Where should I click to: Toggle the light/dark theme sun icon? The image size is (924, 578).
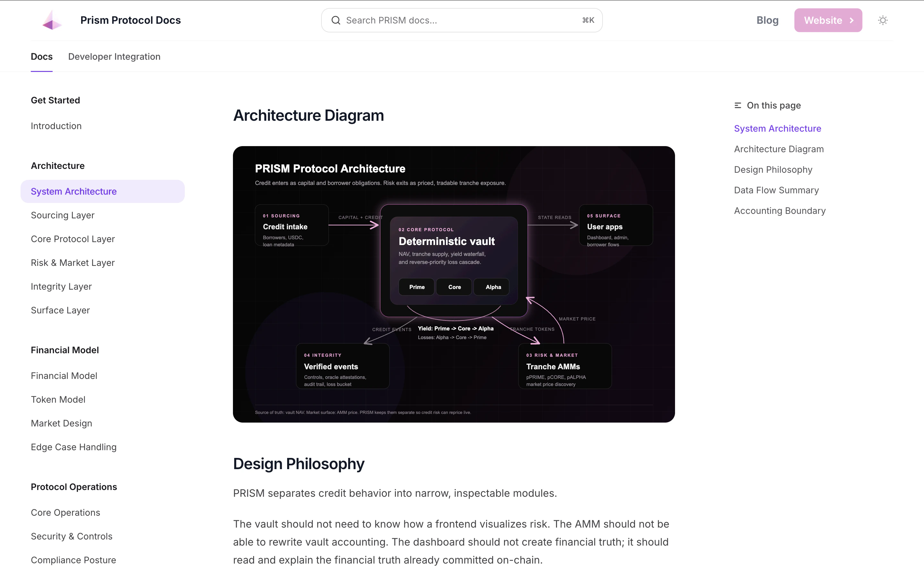point(882,20)
